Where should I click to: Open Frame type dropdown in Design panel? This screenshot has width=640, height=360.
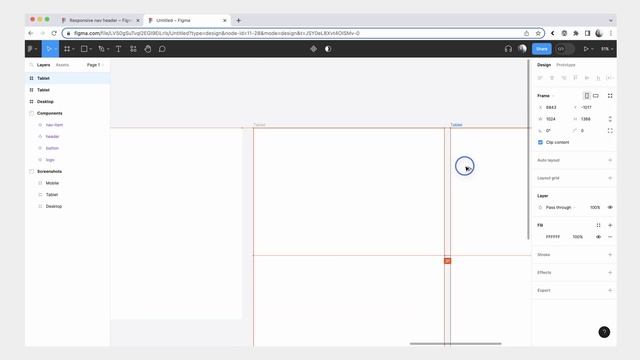[x=545, y=96]
